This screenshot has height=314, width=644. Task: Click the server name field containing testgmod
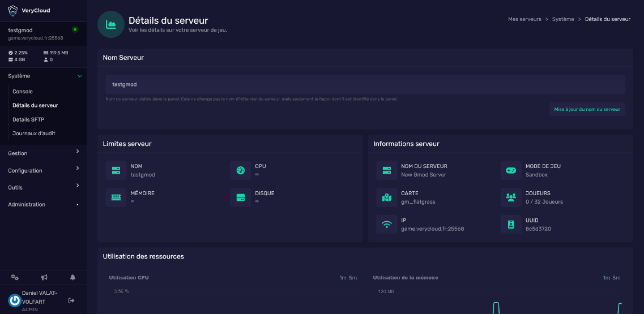[x=365, y=84]
